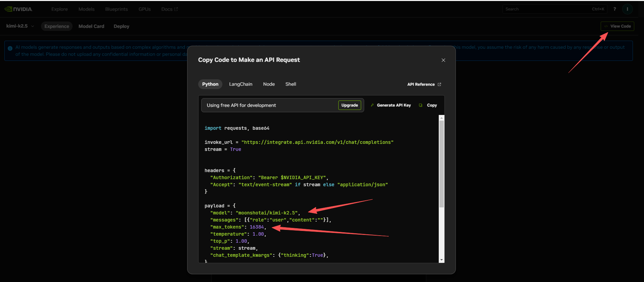
Task: Select the Node code tab
Action: 269,84
